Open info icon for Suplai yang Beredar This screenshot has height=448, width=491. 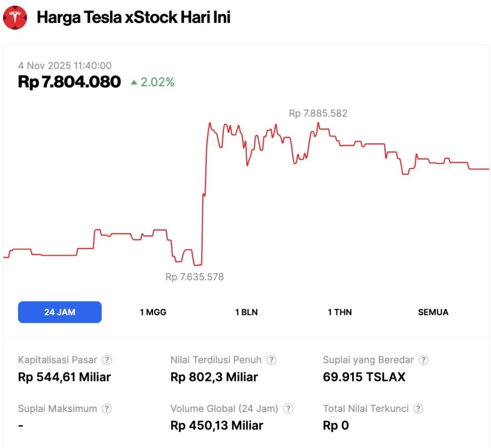[x=424, y=360]
